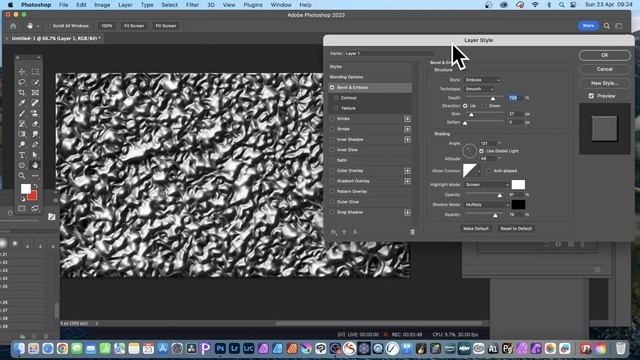Open the search icon in options bar
This screenshot has width=640, height=360.
607,26
